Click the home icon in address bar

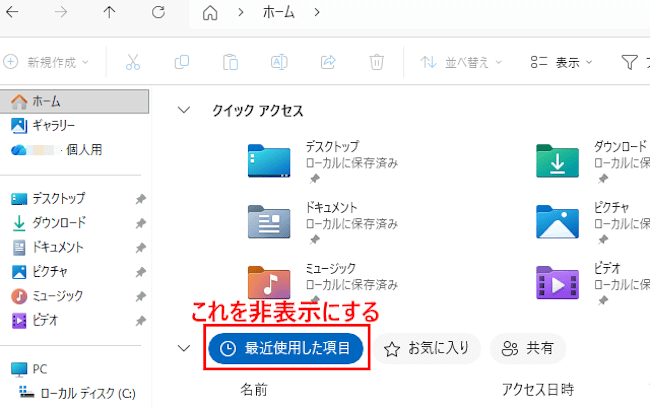(x=210, y=13)
